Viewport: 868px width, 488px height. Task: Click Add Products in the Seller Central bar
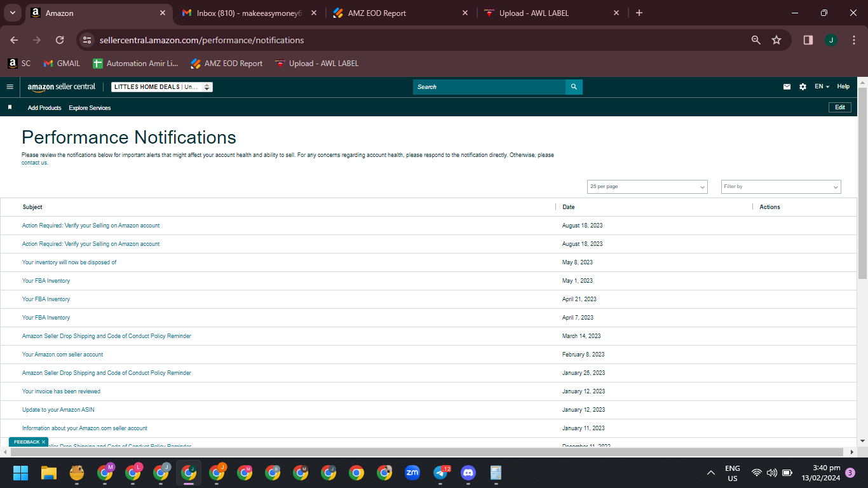click(44, 108)
